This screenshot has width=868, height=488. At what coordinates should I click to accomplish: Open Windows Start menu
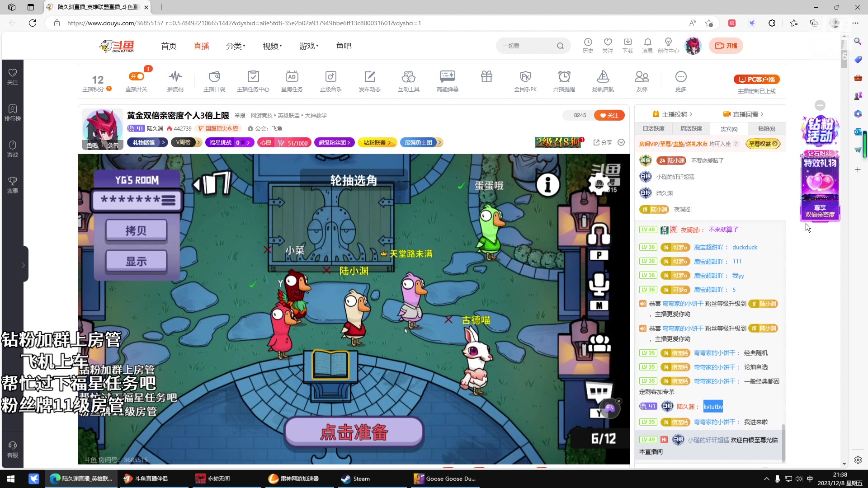[x=11, y=479]
